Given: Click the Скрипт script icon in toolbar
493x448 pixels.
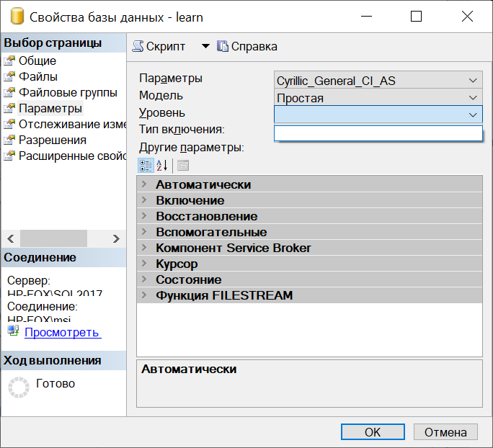Looking at the screenshot, I should point(138,47).
